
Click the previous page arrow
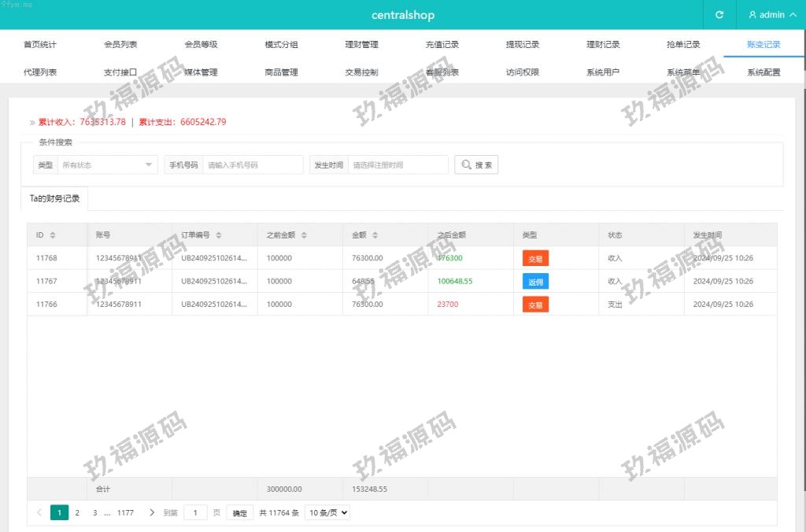(x=39, y=512)
